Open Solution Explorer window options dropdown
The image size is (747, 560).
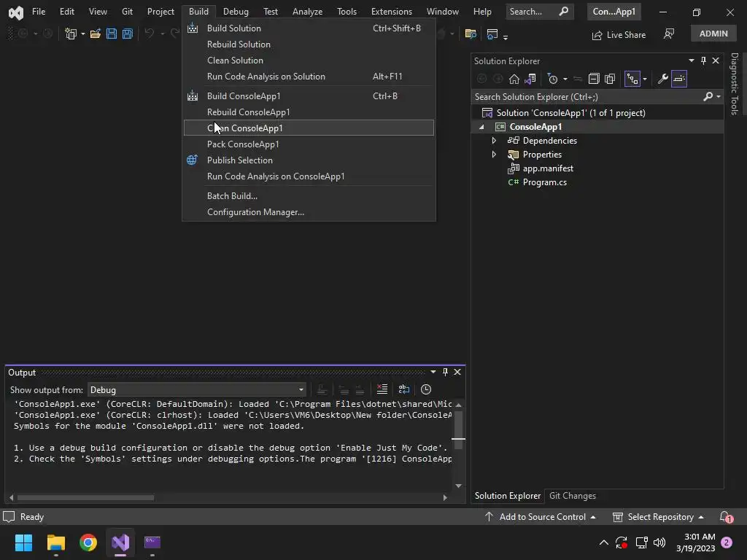pyautogui.click(x=692, y=61)
